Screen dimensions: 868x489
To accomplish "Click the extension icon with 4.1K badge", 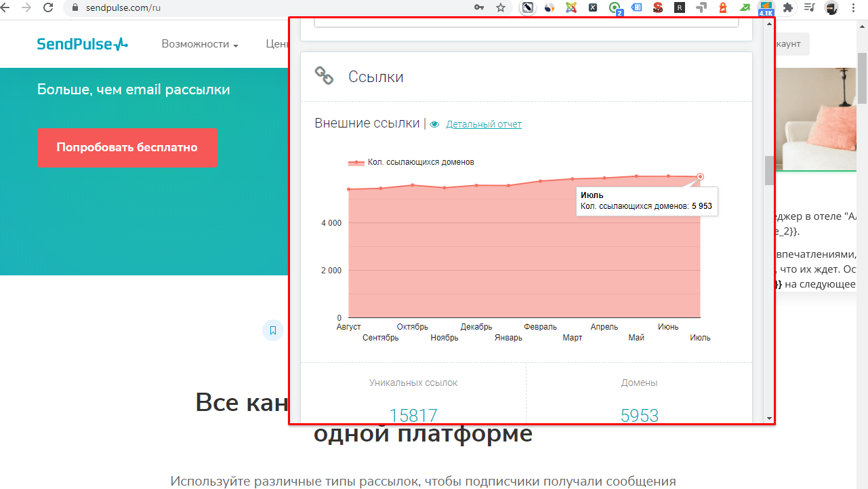I will tap(766, 8).
